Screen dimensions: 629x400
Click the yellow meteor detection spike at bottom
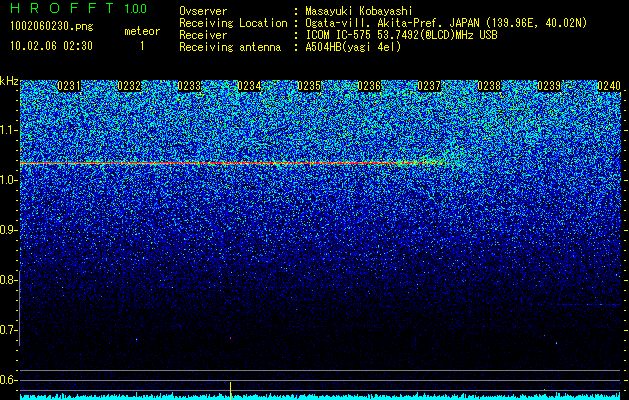[230, 391]
